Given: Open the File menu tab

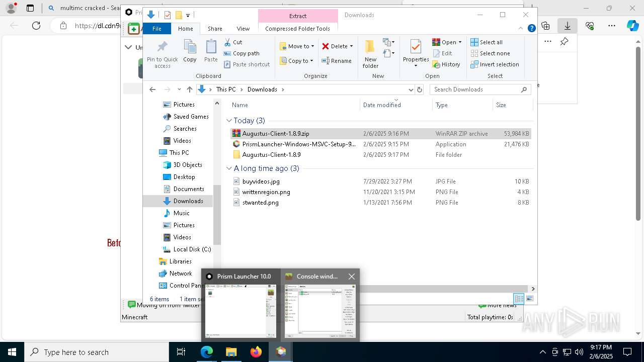Looking at the screenshot, I should 157,29.
